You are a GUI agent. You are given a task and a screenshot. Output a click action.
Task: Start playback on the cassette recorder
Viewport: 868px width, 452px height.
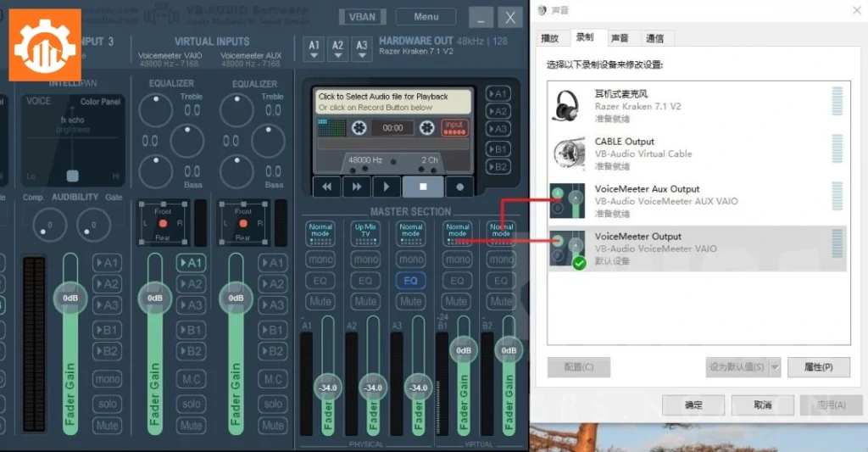tap(386, 187)
